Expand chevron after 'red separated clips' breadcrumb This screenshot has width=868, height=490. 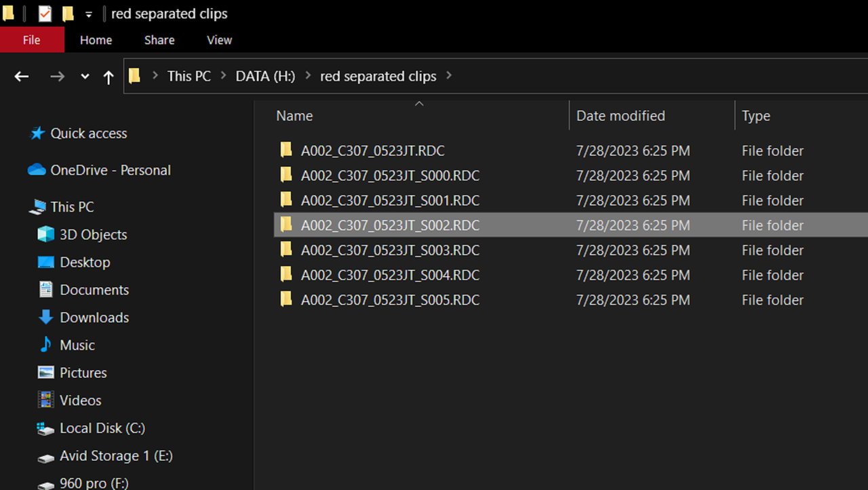tap(449, 76)
